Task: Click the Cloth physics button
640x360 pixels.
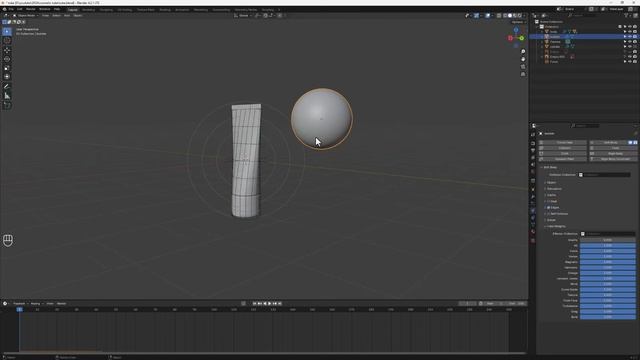Action: [562, 153]
